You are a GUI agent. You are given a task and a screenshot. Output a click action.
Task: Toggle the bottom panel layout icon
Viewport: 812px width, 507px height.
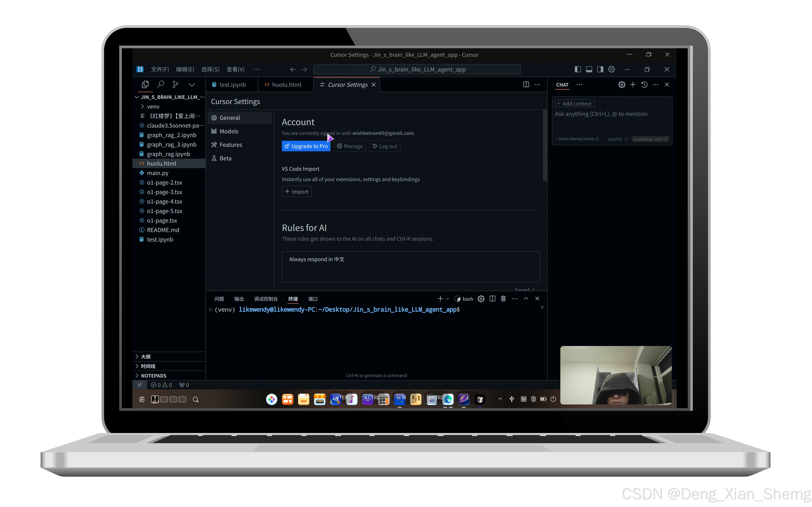click(x=589, y=69)
